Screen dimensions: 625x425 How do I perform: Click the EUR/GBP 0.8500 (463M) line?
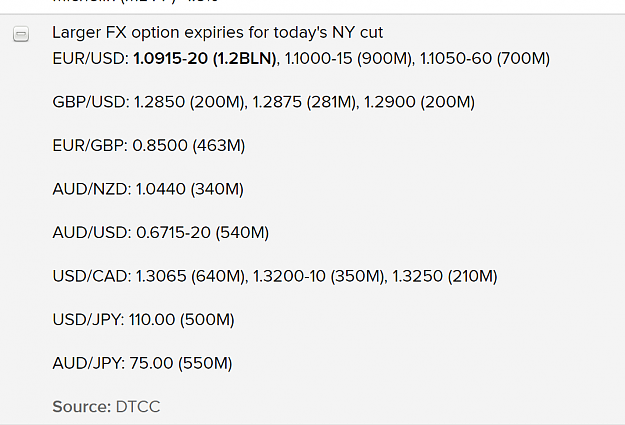[x=149, y=146]
